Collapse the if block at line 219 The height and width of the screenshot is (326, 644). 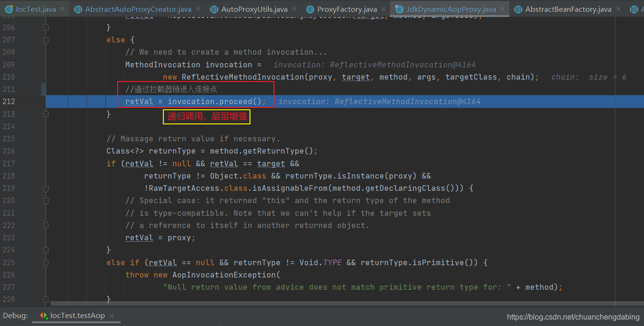[46, 188]
